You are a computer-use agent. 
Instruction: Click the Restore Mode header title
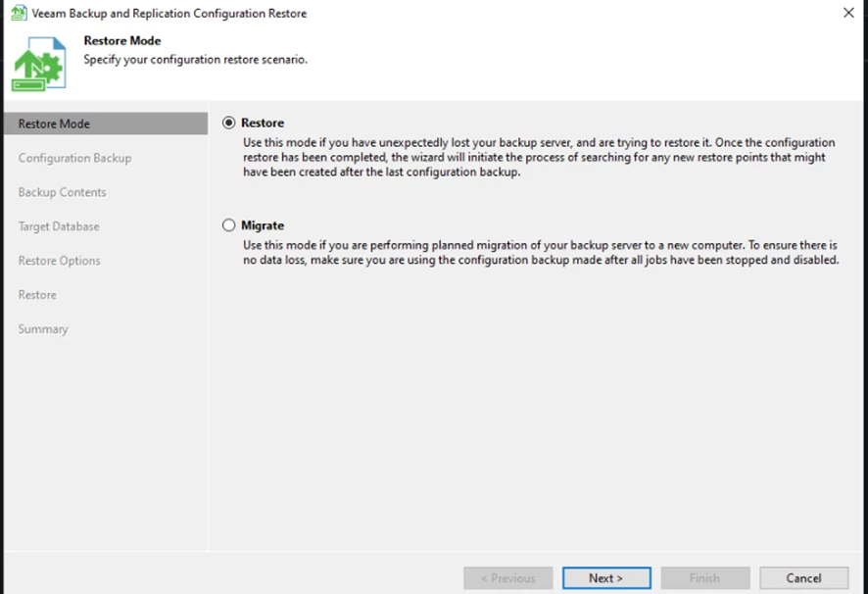pyautogui.click(x=122, y=41)
